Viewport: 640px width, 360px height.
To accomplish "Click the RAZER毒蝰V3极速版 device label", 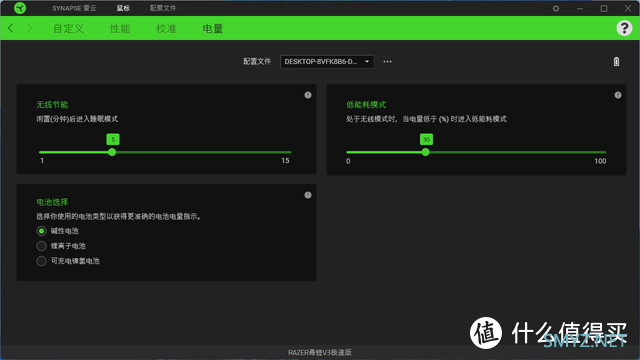I will click(x=320, y=352).
